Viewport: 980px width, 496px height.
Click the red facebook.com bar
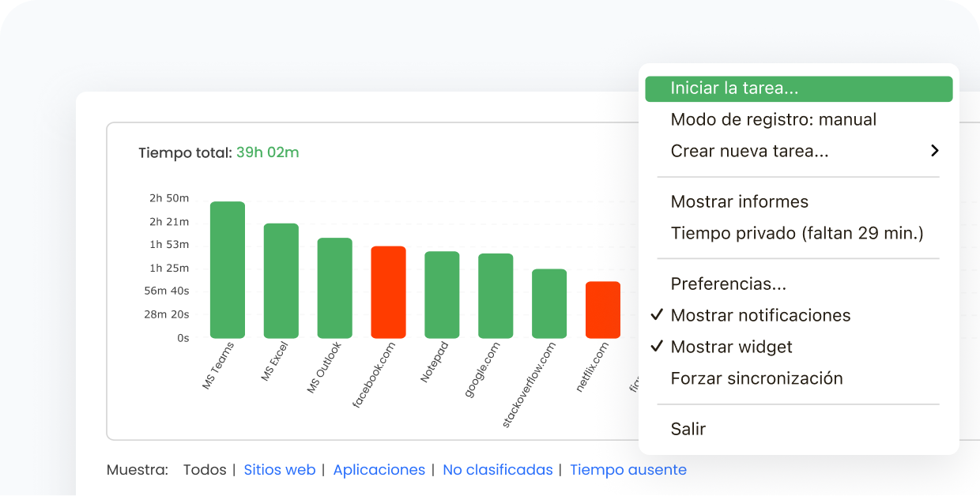click(x=388, y=292)
